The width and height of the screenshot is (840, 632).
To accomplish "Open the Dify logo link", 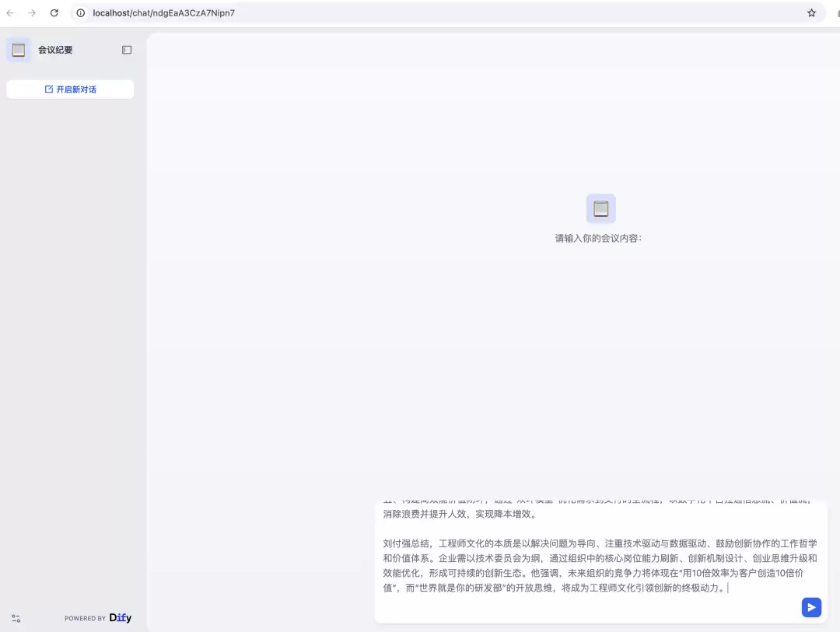I will coord(121,617).
